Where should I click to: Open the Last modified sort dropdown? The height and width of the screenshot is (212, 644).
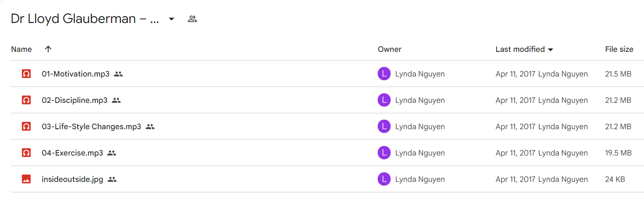pyautogui.click(x=551, y=50)
